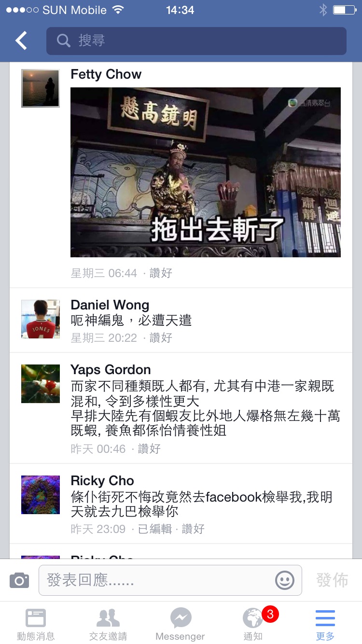362x644 pixels.
Task: Tap the 發佈 post button
Action: [332, 580]
